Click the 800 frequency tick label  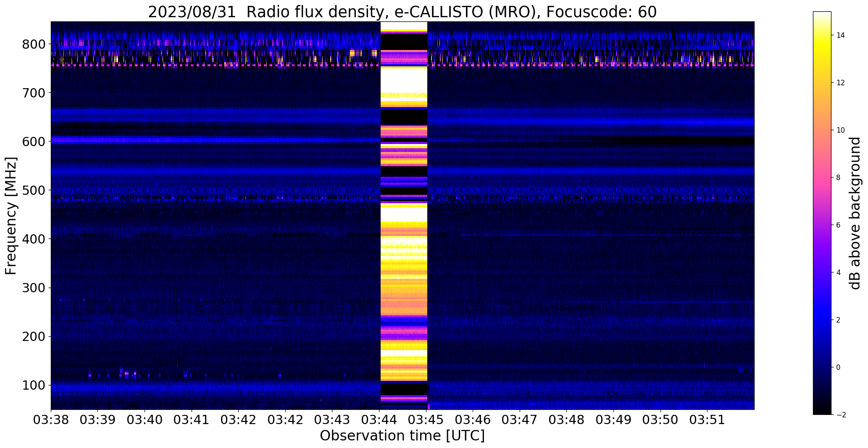(x=34, y=44)
